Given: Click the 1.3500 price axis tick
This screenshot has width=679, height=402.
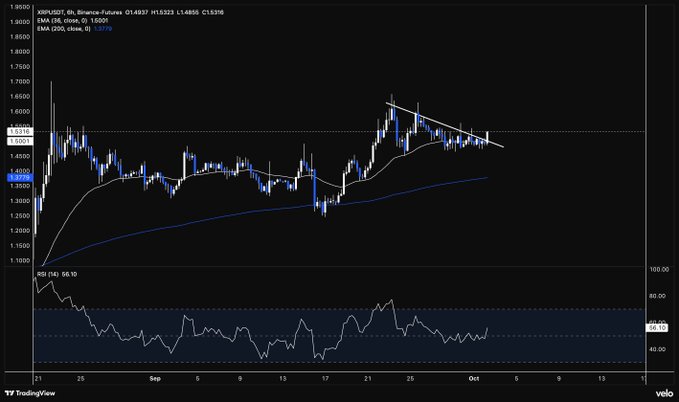Looking at the screenshot, I should point(19,186).
